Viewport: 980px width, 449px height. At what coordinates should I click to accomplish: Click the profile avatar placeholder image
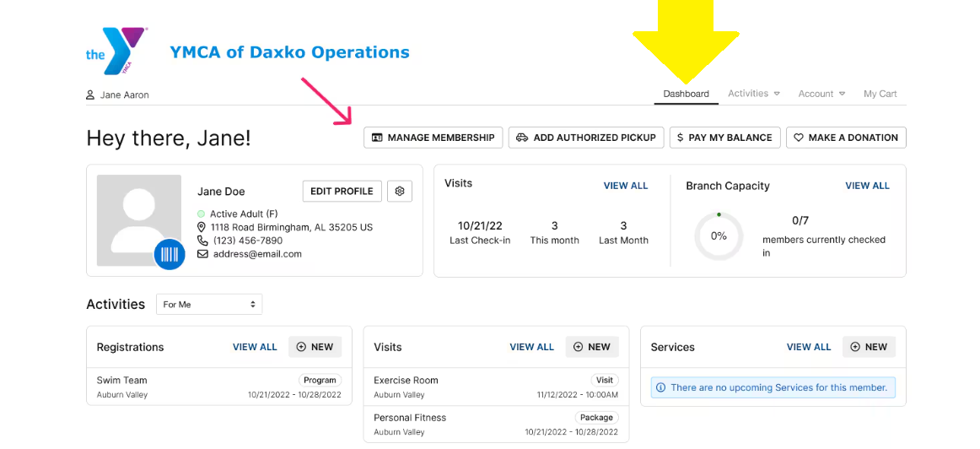pyautogui.click(x=138, y=219)
